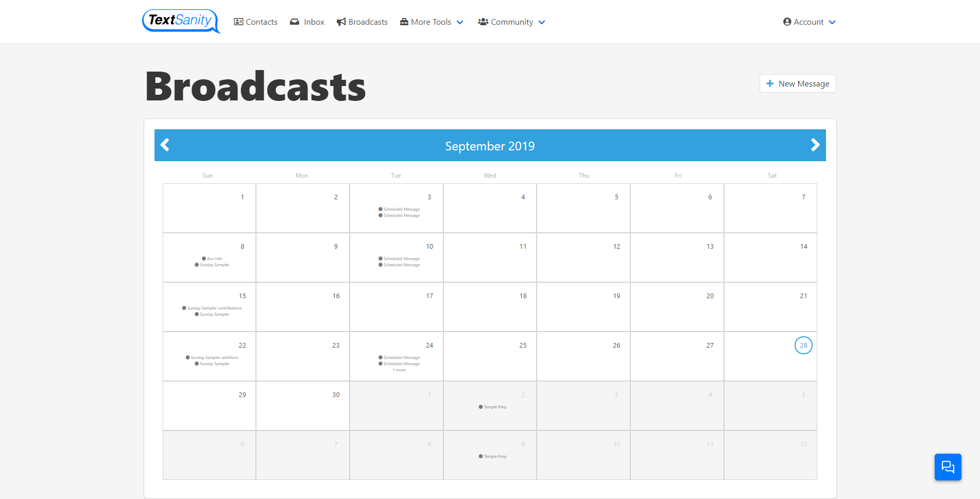Open the Account dropdown
This screenshot has width=980, height=499.
809,22
